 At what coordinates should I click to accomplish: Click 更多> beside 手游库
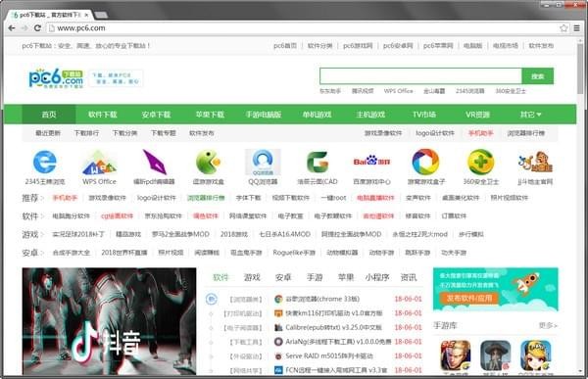[x=548, y=325]
